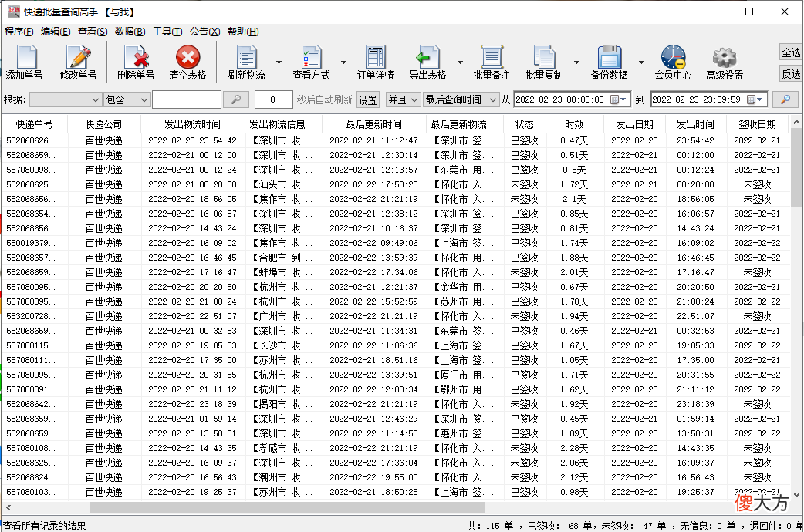Sort by 最后更新时间 column header
The image size is (804, 532).
point(373,124)
